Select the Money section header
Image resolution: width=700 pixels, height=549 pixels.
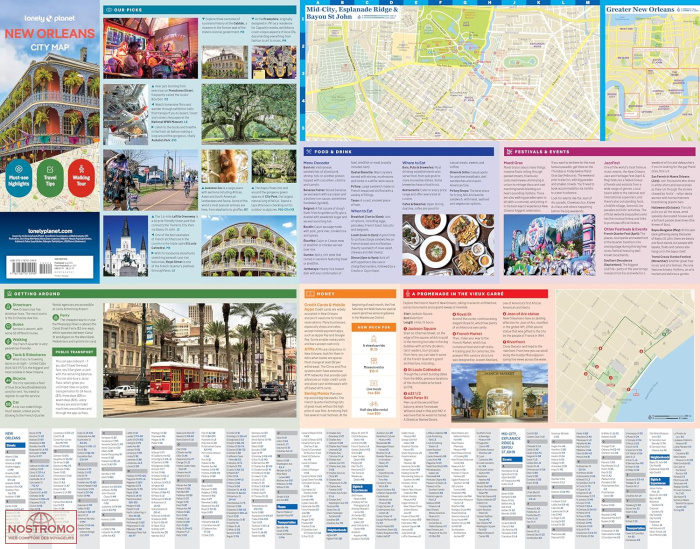click(350, 294)
